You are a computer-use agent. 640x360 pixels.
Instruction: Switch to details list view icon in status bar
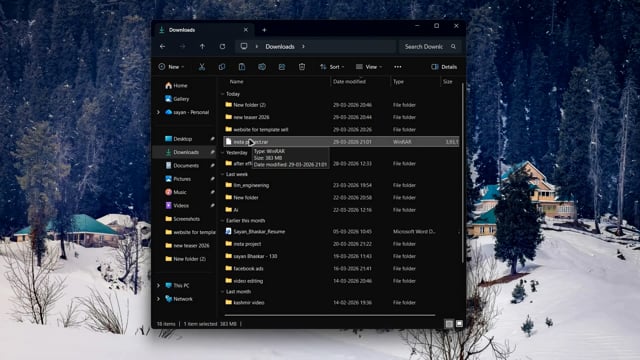coord(449,324)
